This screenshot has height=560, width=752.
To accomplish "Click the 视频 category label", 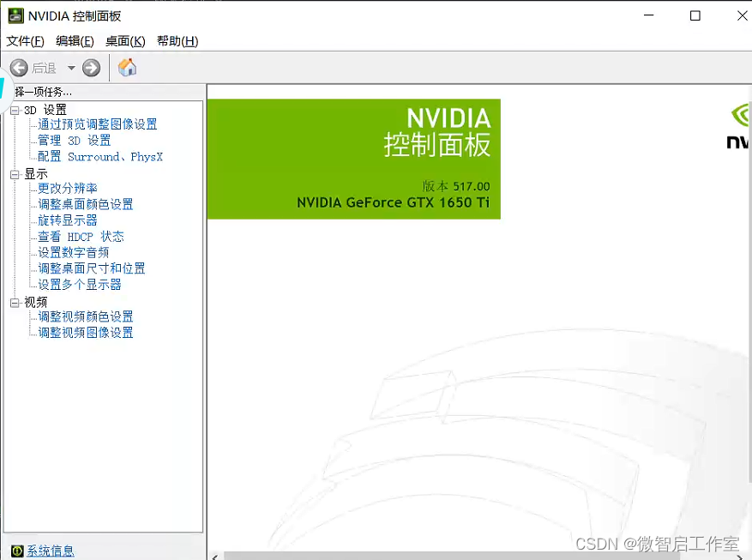I will pyautogui.click(x=36, y=302).
